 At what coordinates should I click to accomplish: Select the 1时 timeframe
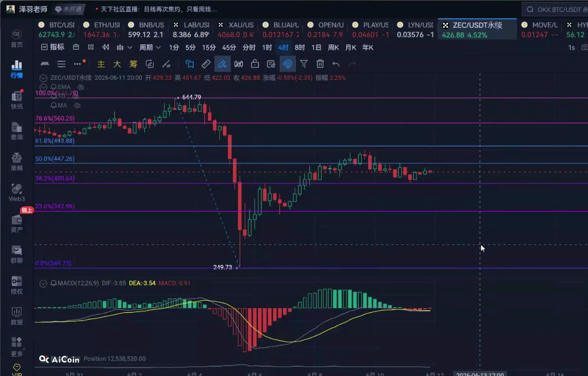[267, 47]
